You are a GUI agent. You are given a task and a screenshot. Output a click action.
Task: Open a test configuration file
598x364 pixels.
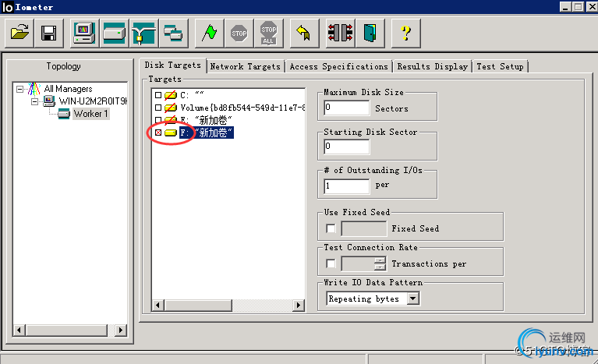coord(19,34)
